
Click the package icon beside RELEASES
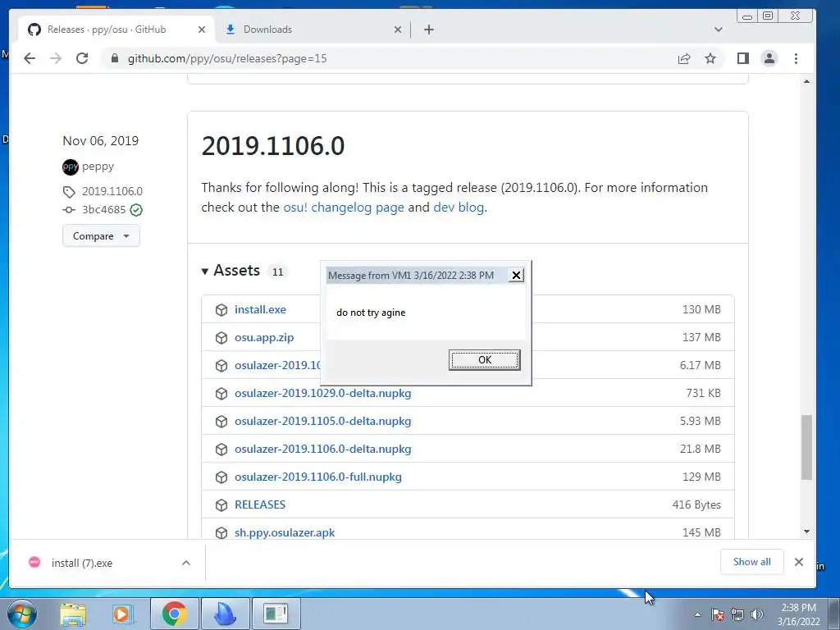tap(221, 505)
